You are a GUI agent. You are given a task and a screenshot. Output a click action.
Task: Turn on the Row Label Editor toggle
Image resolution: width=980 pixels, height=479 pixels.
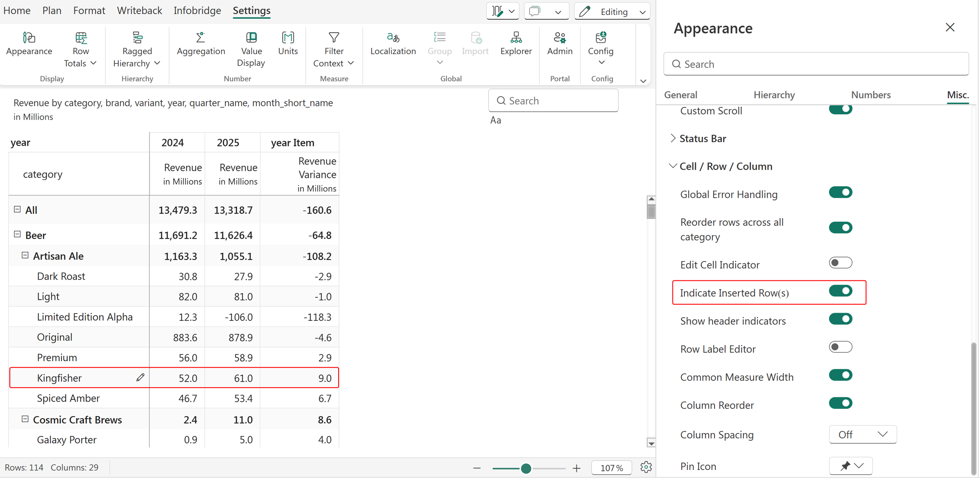click(x=840, y=347)
